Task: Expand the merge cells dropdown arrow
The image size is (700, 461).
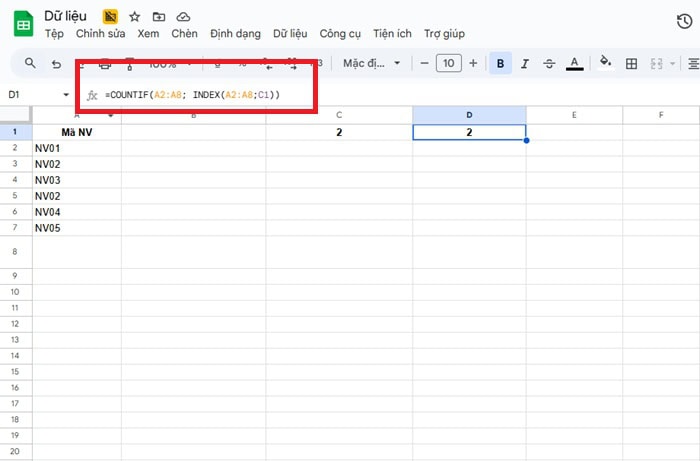Action: click(672, 64)
